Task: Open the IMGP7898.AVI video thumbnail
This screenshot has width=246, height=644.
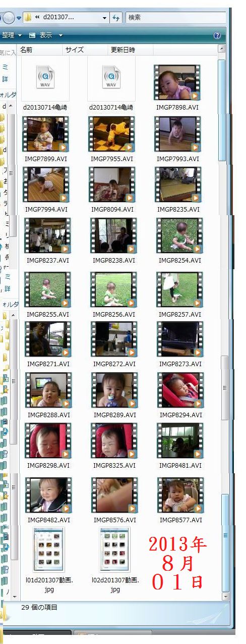Action: click(177, 82)
